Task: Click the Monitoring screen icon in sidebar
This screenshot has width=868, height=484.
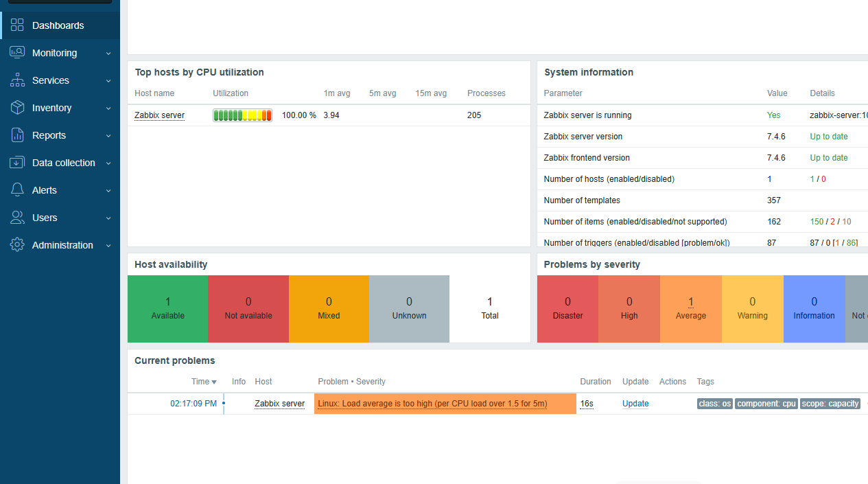Action: (x=17, y=53)
